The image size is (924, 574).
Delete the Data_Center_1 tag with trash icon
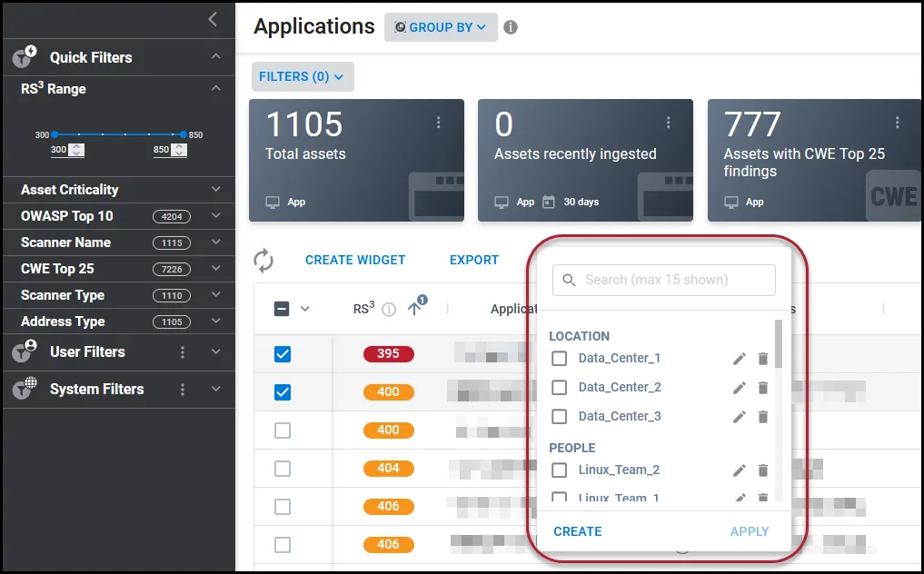click(x=763, y=359)
